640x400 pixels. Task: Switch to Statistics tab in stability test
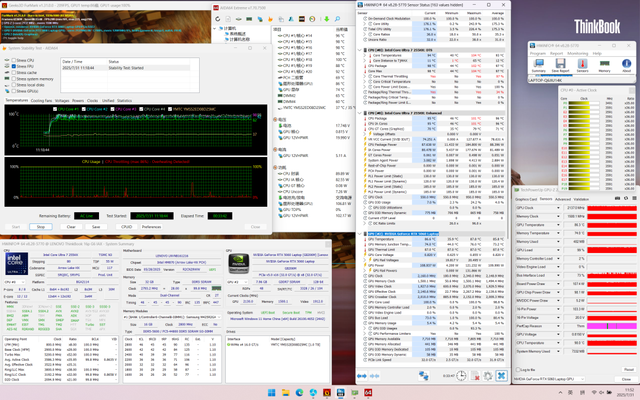point(124,100)
